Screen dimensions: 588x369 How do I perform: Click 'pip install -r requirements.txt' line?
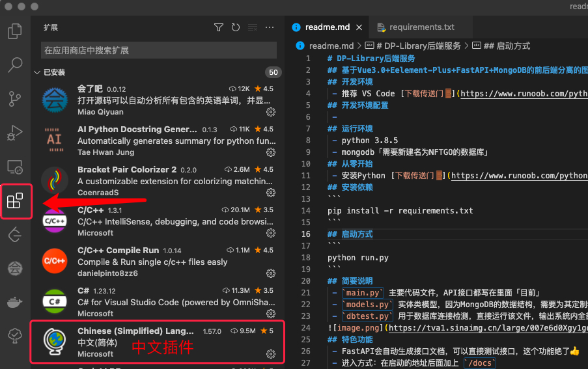coord(400,211)
